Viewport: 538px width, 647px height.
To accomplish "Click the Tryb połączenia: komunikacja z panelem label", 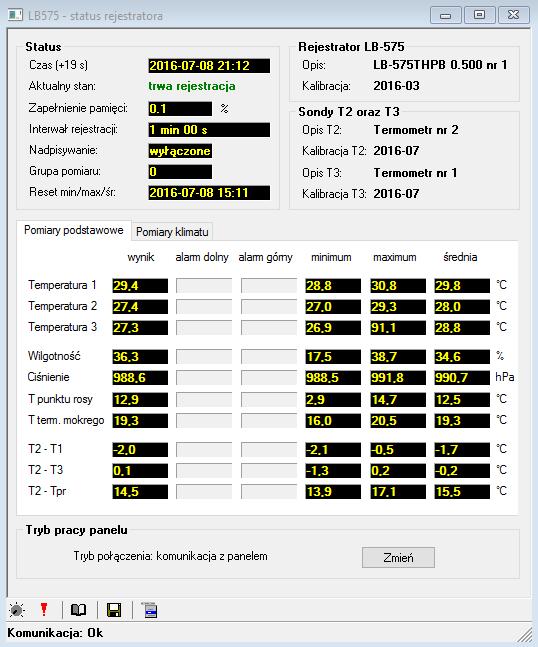I will 170,556.
